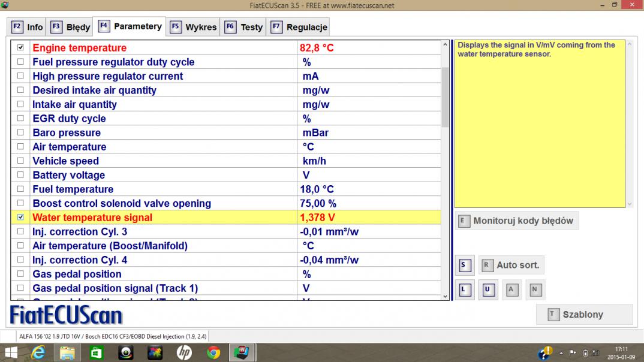Click the Monitoruj kody błędów button
This screenshot has height=362, width=644.
click(516, 221)
